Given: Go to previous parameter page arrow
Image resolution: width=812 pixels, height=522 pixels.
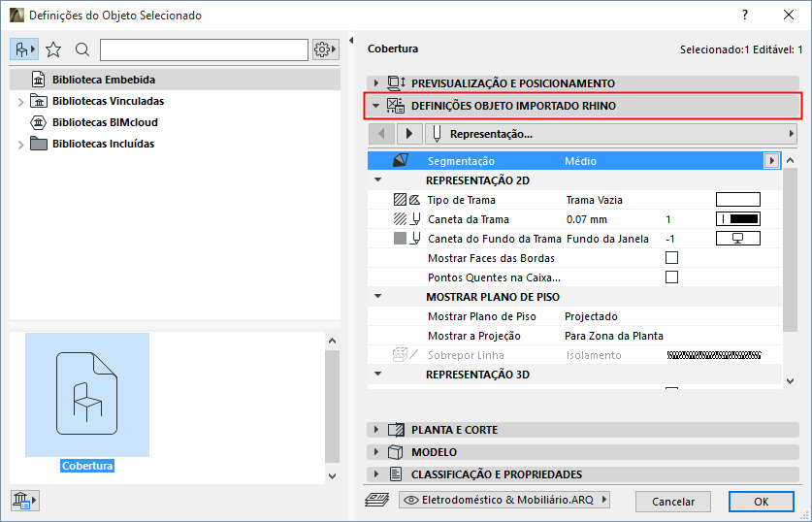Looking at the screenshot, I should point(381,134).
